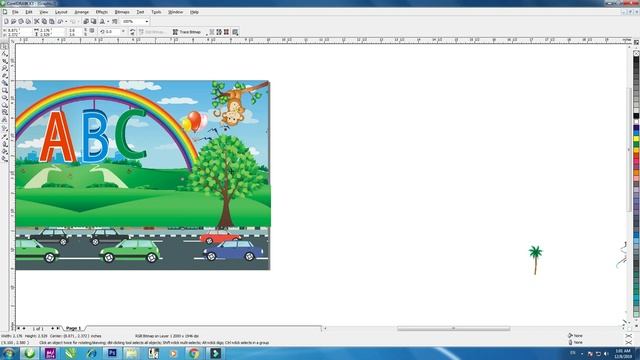The image size is (640, 360).
Task: Open Photoshop from the taskbar
Action: coord(111,353)
